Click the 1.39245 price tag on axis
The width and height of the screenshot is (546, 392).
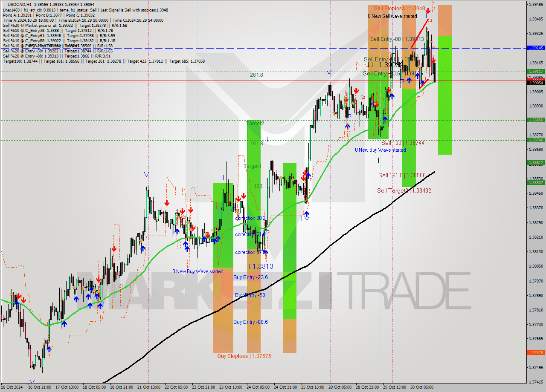coord(535,48)
